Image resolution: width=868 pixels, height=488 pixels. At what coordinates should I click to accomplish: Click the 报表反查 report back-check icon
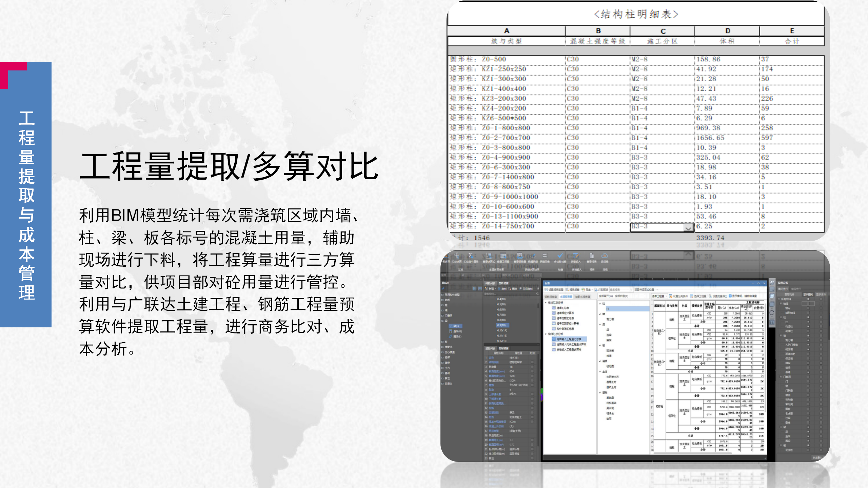coord(573,289)
